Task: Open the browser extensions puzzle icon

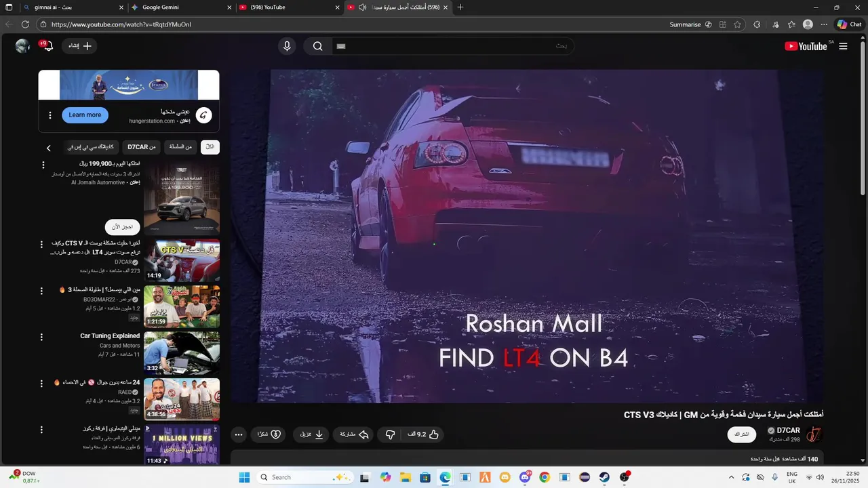Action: tap(757, 24)
